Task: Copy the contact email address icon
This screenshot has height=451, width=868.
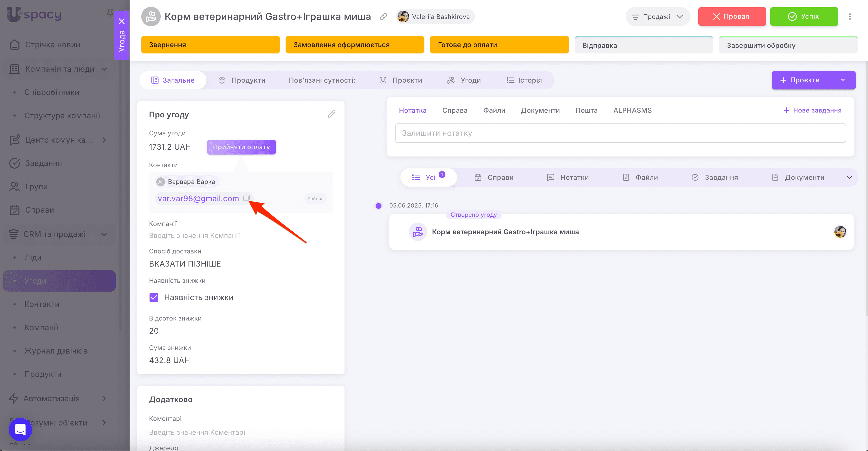Action: pyautogui.click(x=246, y=198)
